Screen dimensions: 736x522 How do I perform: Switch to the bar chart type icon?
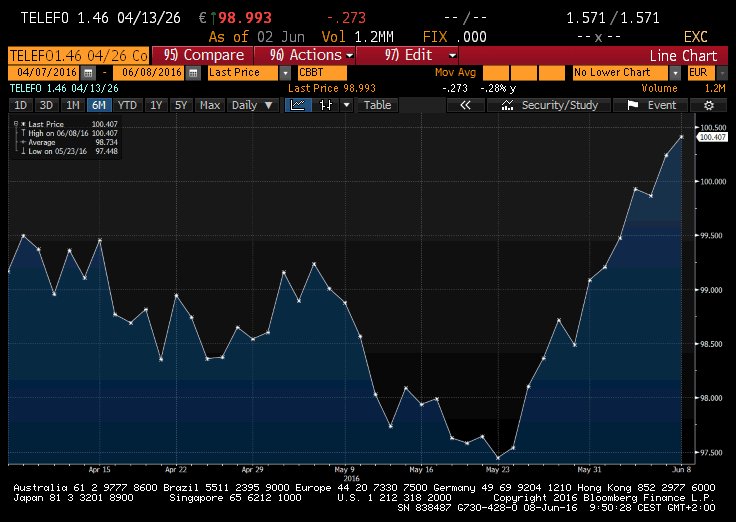click(x=326, y=105)
